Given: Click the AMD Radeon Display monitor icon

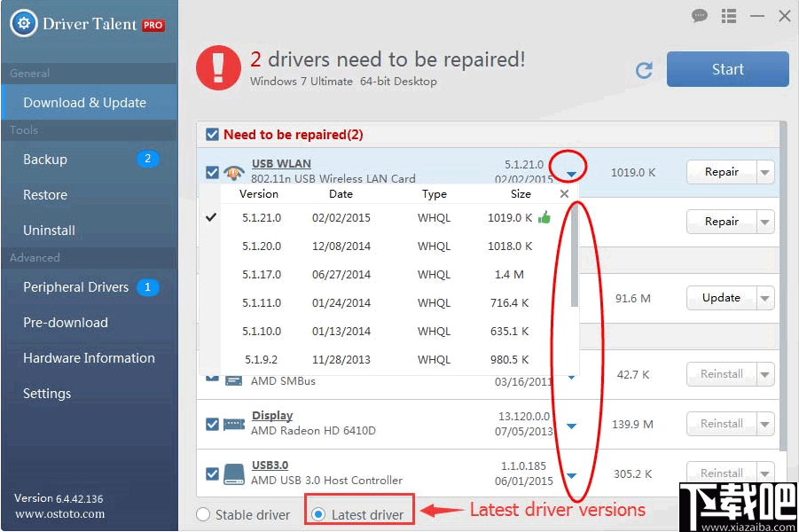Looking at the screenshot, I should pos(233,424).
